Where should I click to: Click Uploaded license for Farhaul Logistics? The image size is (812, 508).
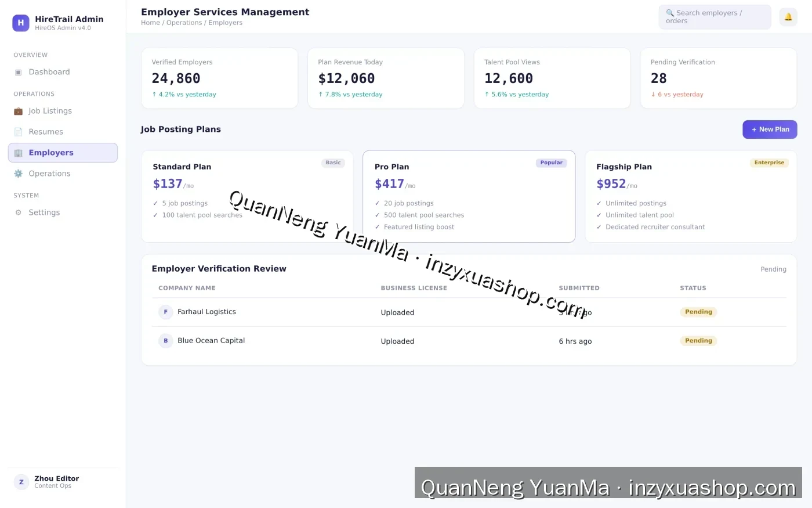tap(397, 312)
